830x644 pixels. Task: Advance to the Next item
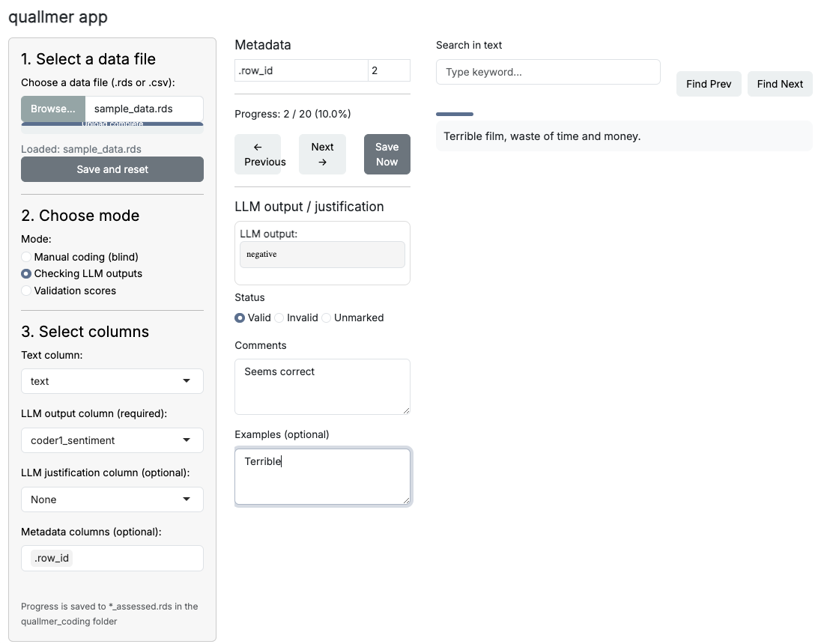322,154
